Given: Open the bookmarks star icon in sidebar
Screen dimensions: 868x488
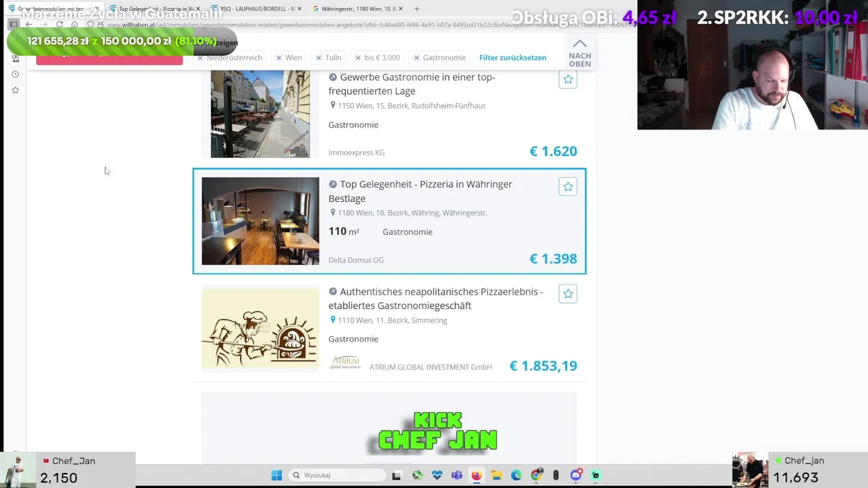Looking at the screenshot, I should click(x=15, y=90).
